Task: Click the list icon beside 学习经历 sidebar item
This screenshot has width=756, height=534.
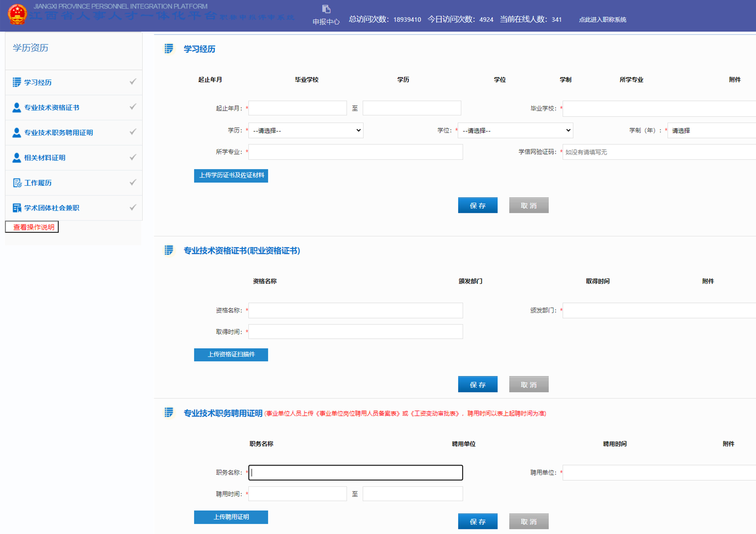Action: (16, 82)
